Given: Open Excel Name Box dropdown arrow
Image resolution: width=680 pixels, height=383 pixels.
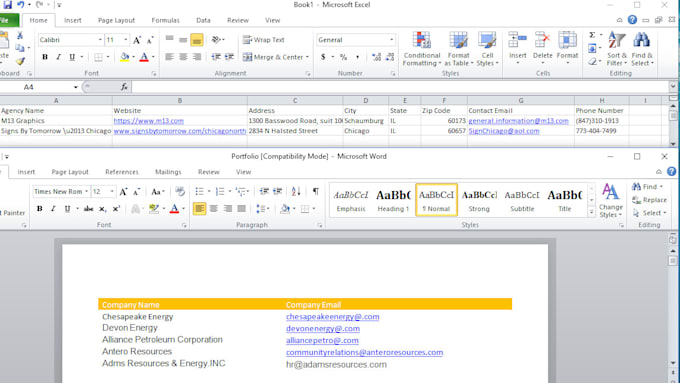Looking at the screenshot, I should [75, 87].
